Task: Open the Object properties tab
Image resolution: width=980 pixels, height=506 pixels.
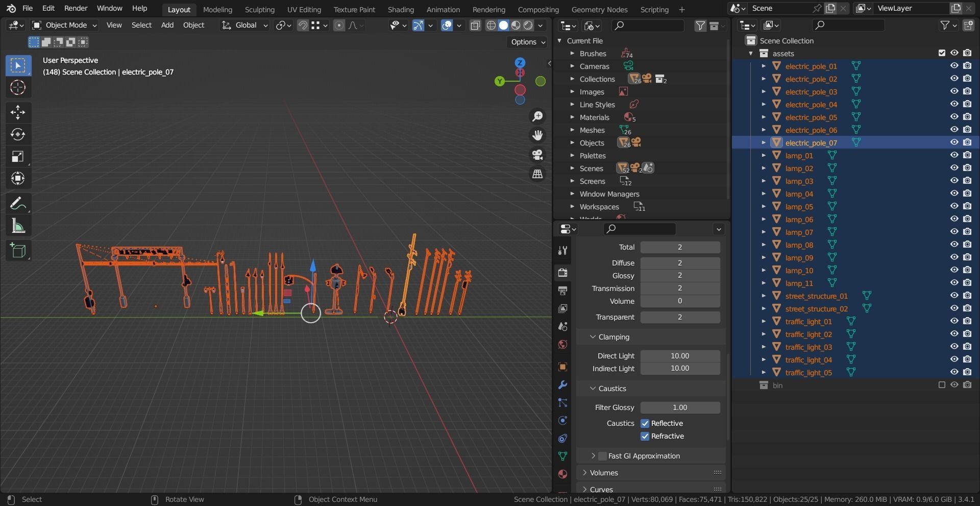Action: (x=562, y=367)
